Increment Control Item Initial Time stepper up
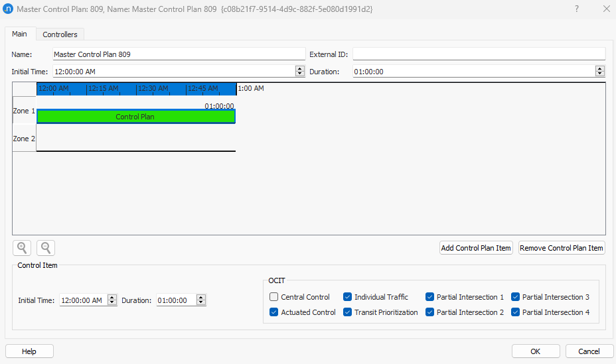Viewport: 616px width, 364px height. pos(112,297)
